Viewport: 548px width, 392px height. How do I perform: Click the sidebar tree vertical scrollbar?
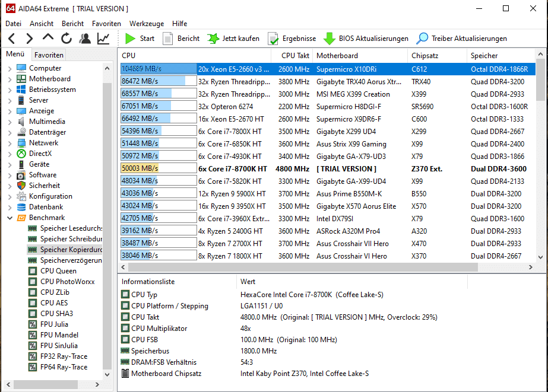(107, 225)
